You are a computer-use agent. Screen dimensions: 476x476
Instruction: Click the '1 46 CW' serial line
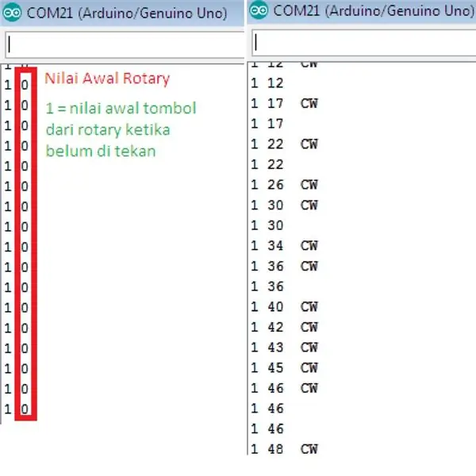pos(285,388)
